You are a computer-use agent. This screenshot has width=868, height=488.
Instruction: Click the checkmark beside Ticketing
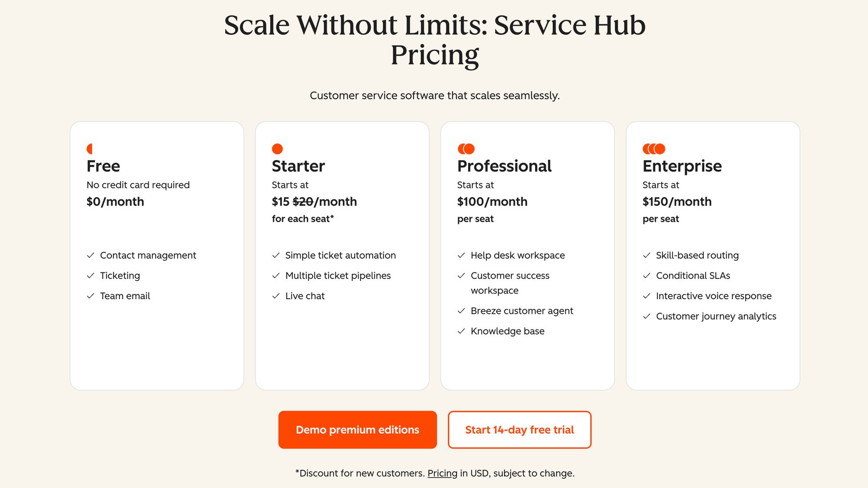click(91, 275)
